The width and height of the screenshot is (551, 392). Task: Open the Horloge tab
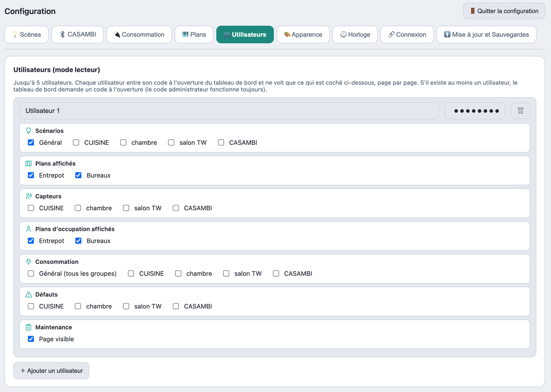355,35
